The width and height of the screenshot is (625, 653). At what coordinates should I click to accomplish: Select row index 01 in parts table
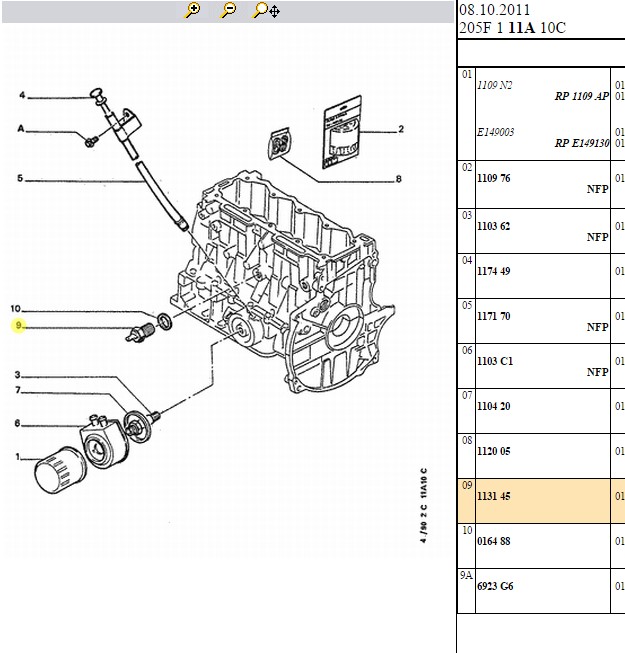click(467, 74)
